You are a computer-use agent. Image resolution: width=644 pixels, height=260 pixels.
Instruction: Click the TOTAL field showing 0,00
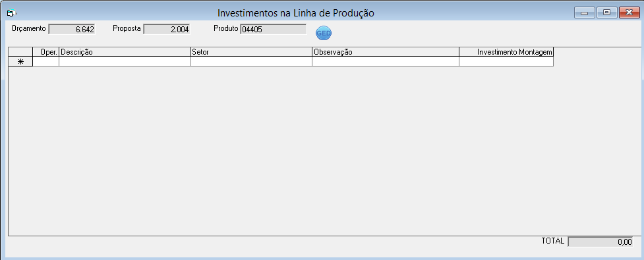pyautogui.click(x=600, y=242)
